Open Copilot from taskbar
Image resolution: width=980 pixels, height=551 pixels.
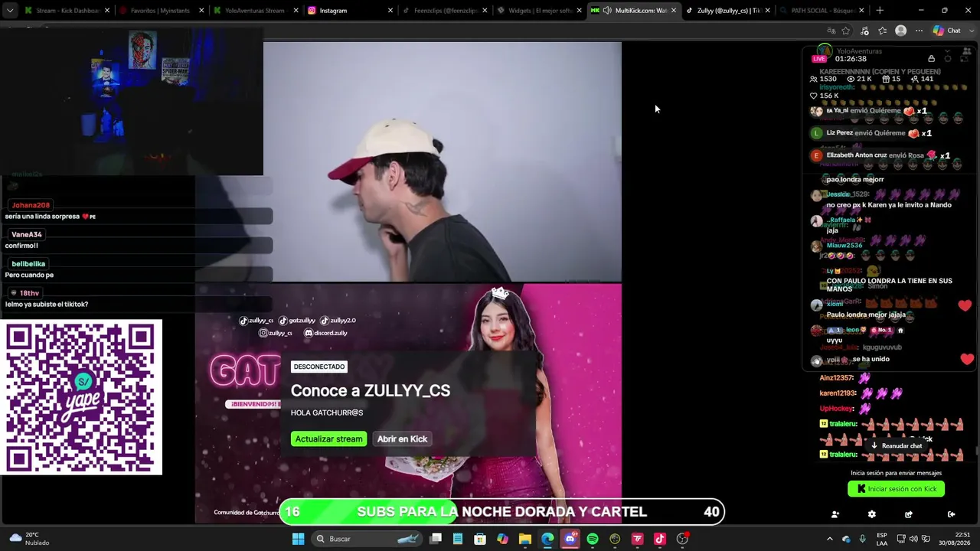(502, 539)
